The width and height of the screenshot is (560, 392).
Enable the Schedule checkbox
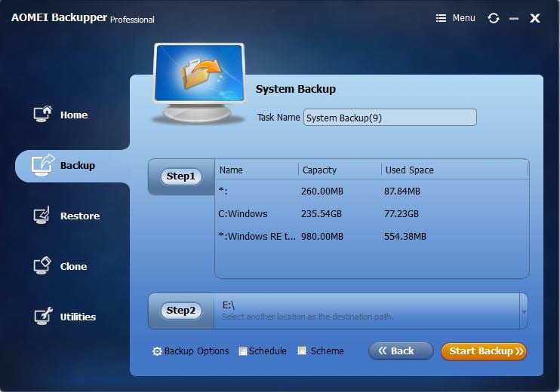point(243,351)
